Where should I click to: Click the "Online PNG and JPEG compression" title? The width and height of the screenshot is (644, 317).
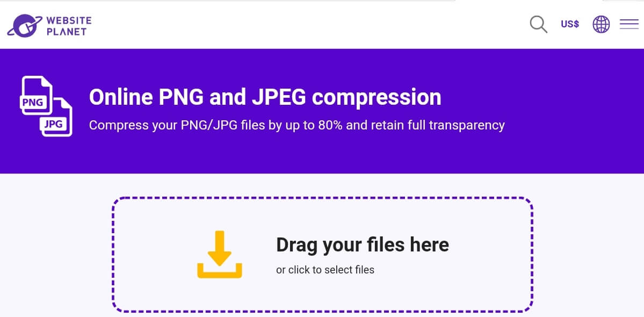265,97
